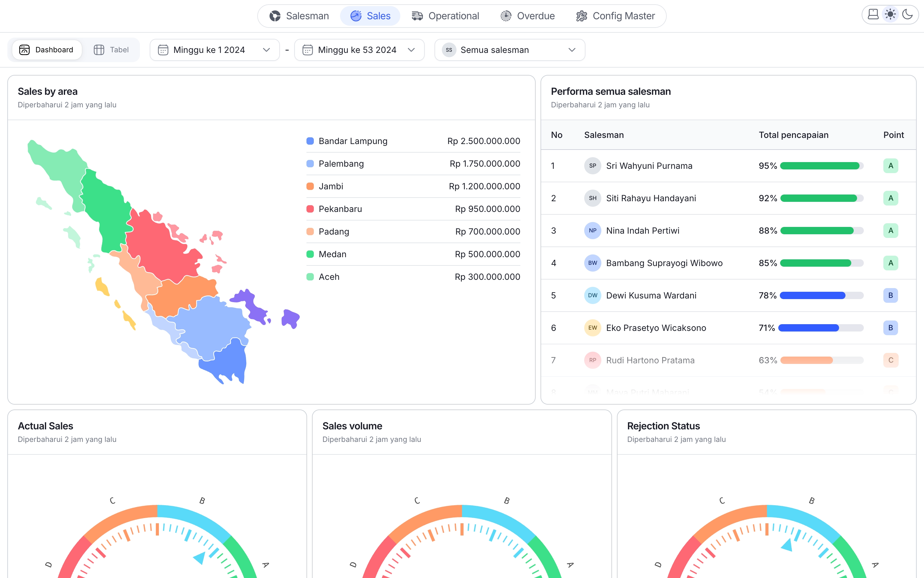Click the SS avatar in salesman filter

point(449,50)
